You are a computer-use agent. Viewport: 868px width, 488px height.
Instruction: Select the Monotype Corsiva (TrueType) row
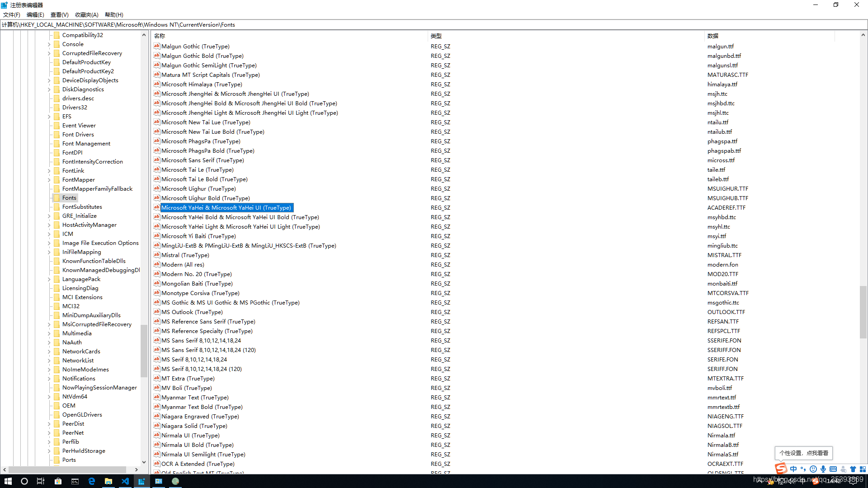point(200,293)
